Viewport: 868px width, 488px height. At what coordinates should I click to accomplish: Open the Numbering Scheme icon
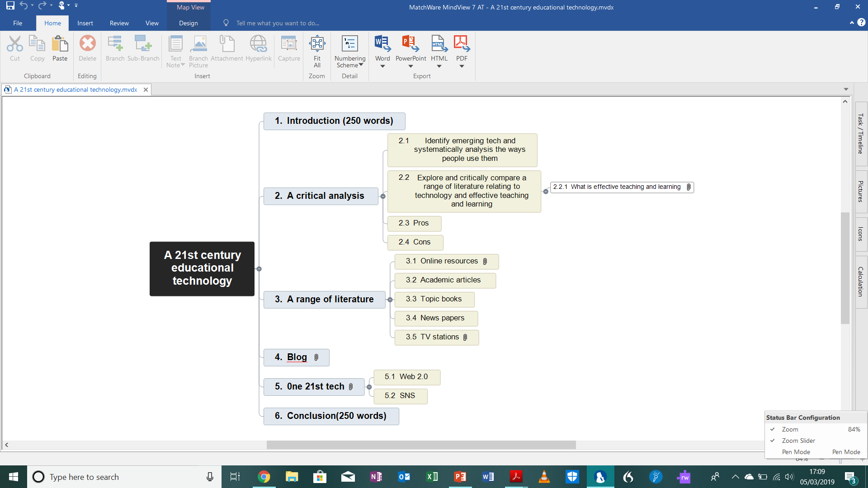point(350,44)
